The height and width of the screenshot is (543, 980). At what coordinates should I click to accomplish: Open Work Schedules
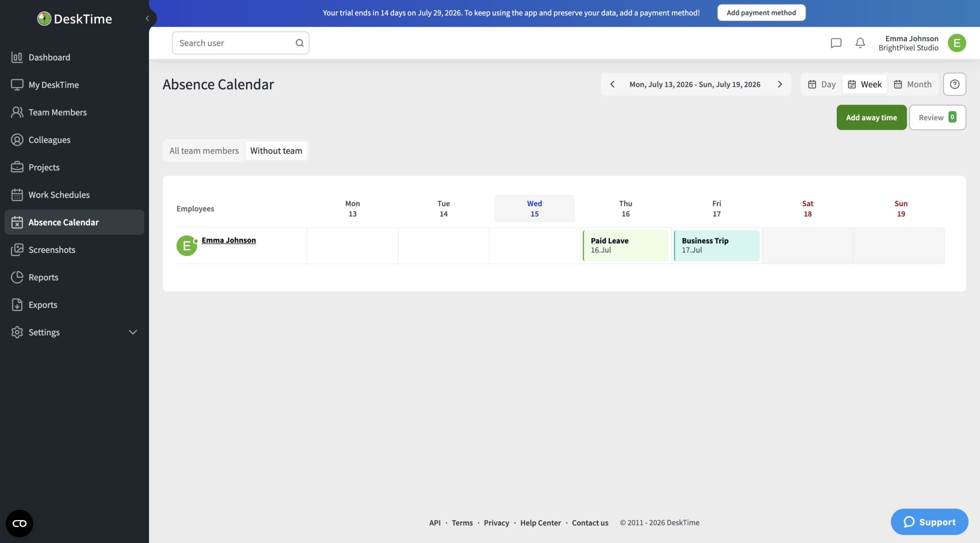click(74, 195)
